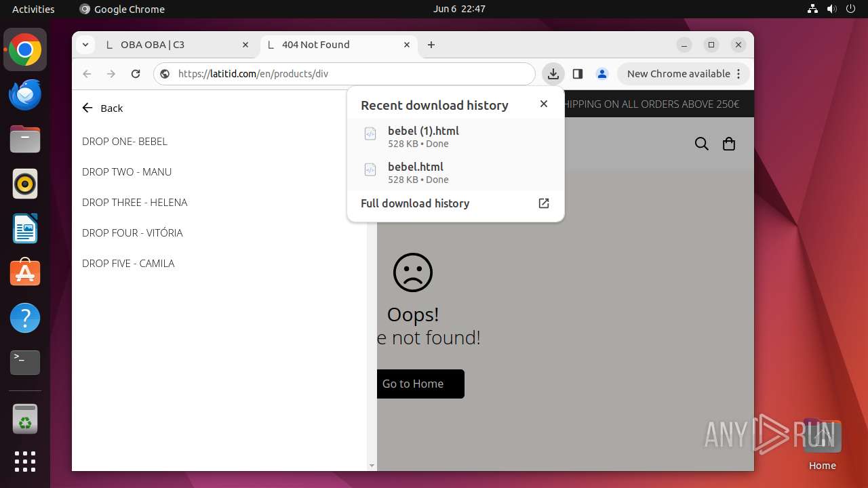The height and width of the screenshot is (488, 868).
Task: Open a new Chrome tab
Action: coord(431,45)
